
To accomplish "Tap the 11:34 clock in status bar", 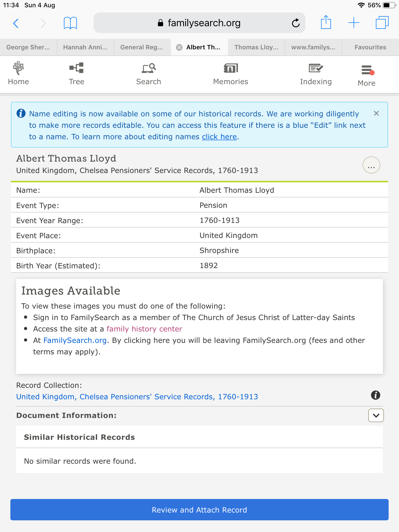I will coord(11,5).
